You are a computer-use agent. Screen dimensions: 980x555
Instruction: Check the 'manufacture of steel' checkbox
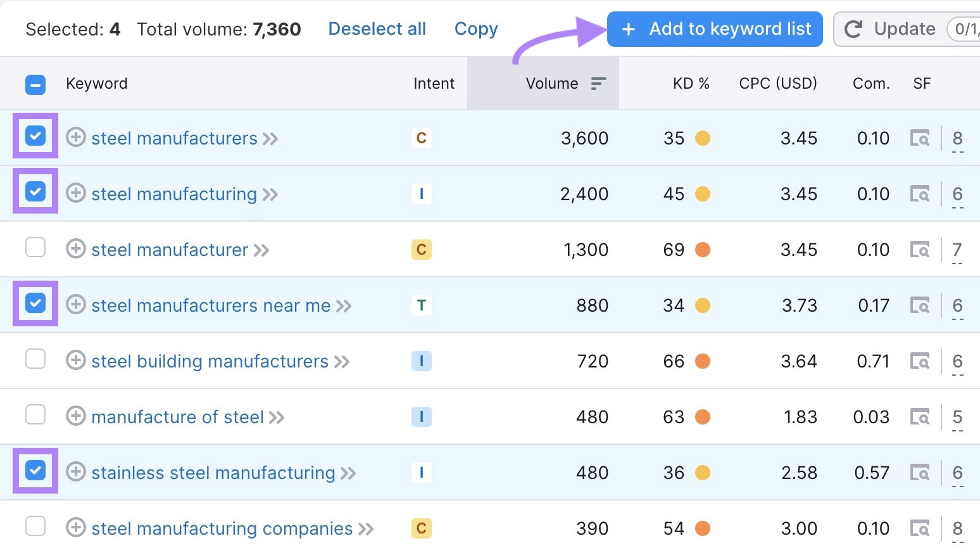35,414
